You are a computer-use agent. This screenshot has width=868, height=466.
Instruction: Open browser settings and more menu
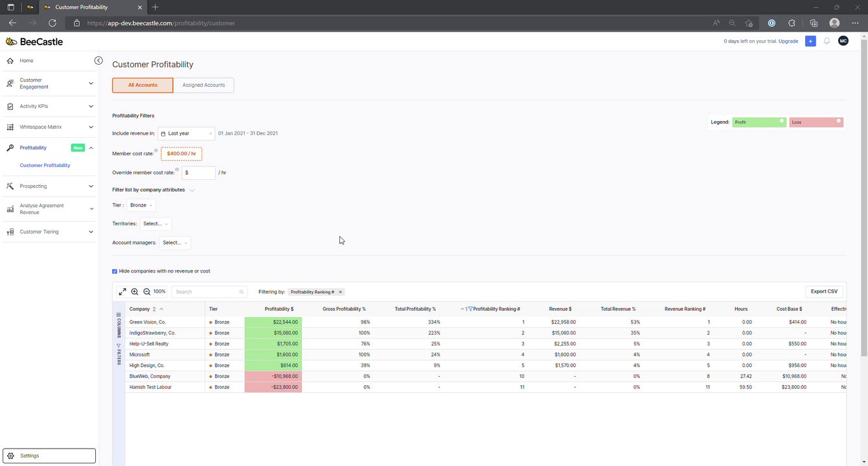point(855,23)
